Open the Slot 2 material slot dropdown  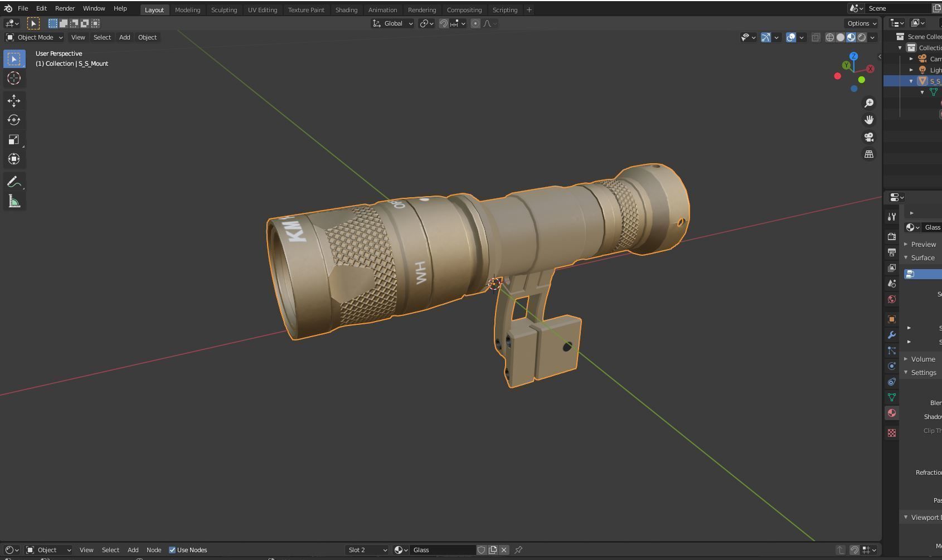367,550
